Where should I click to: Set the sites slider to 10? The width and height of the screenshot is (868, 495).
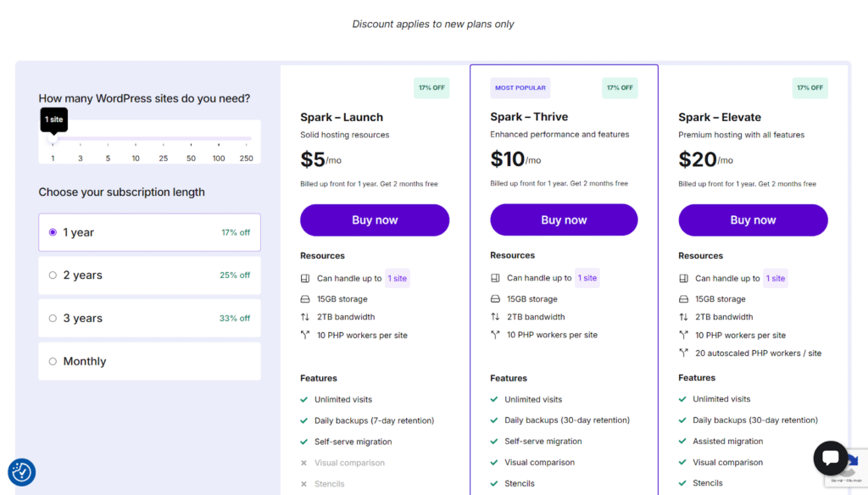coord(136,144)
